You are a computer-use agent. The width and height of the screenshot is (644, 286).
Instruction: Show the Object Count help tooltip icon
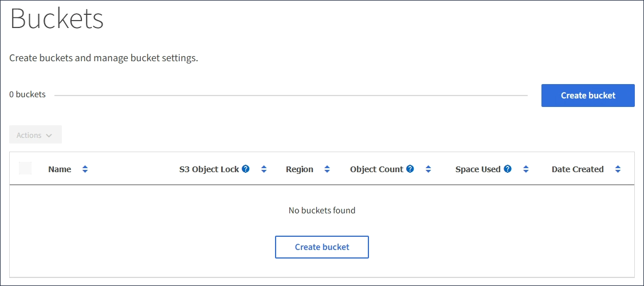click(410, 169)
